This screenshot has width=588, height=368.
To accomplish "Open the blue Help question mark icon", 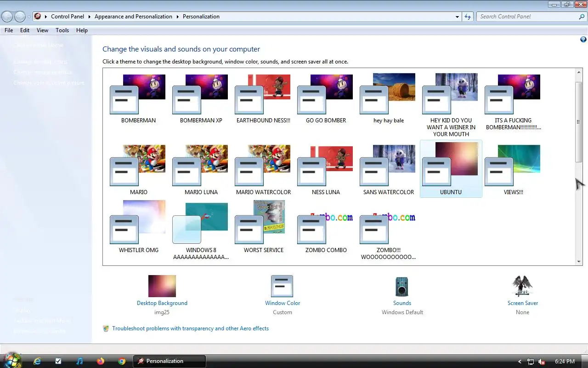I will pyautogui.click(x=583, y=40).
